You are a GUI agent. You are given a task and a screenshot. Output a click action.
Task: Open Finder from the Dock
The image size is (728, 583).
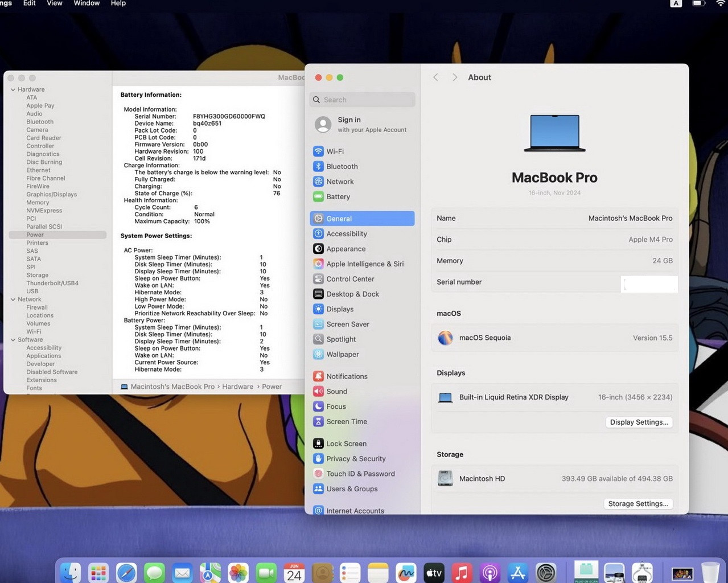71,573
